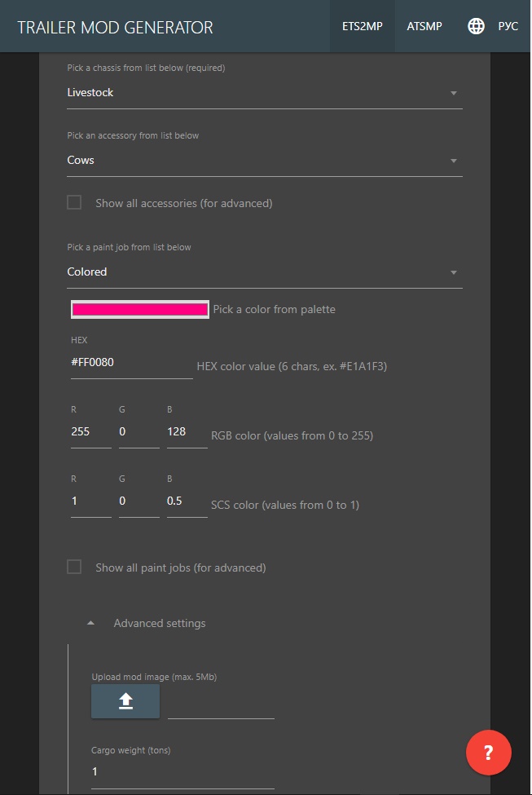Switch language to РУС
532x795 pixels.
point(508,26)
